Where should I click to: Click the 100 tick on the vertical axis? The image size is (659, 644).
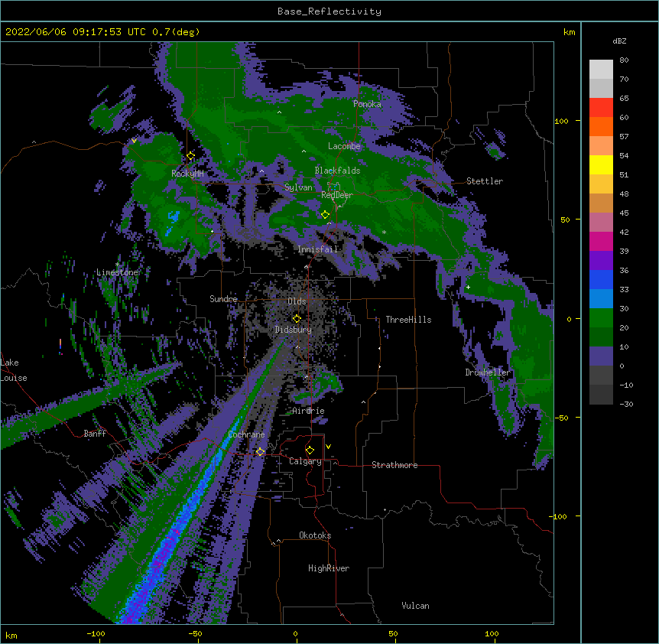click(561, 121)
